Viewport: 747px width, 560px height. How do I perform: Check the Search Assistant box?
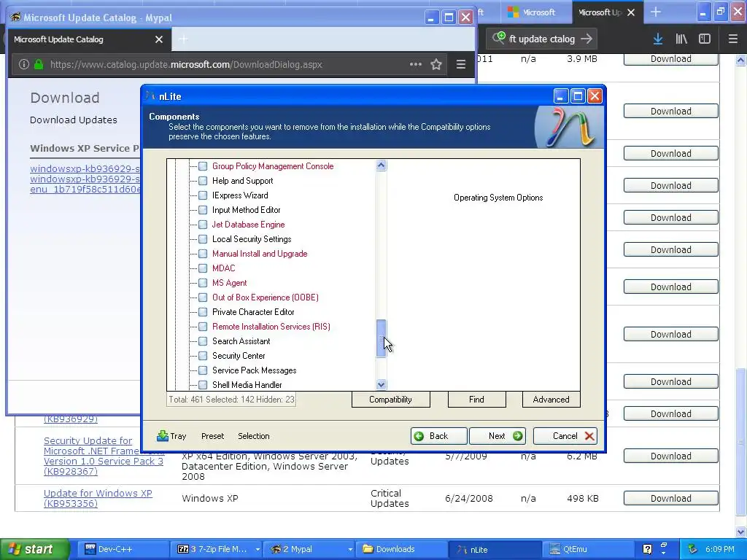(x=203, y=341)
